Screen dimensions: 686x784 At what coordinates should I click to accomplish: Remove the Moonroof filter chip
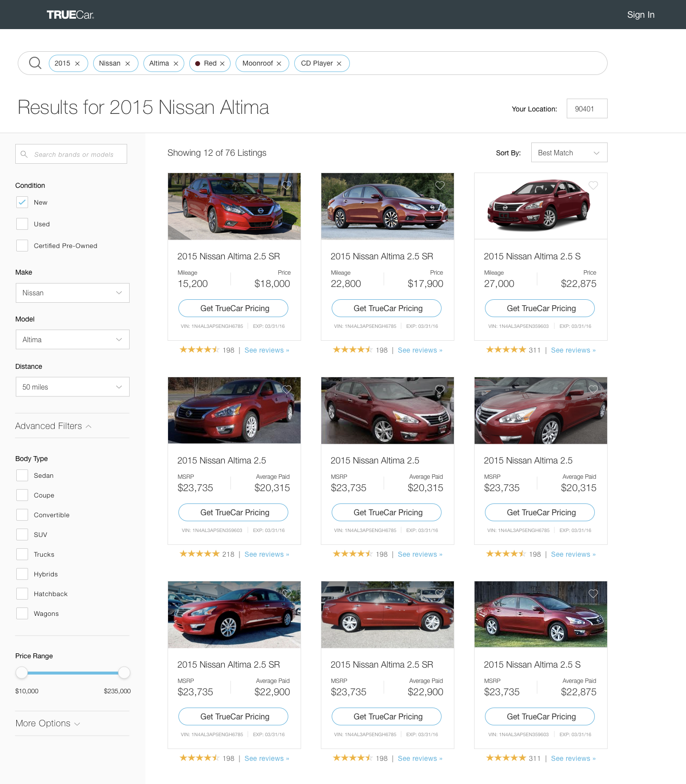279,64
